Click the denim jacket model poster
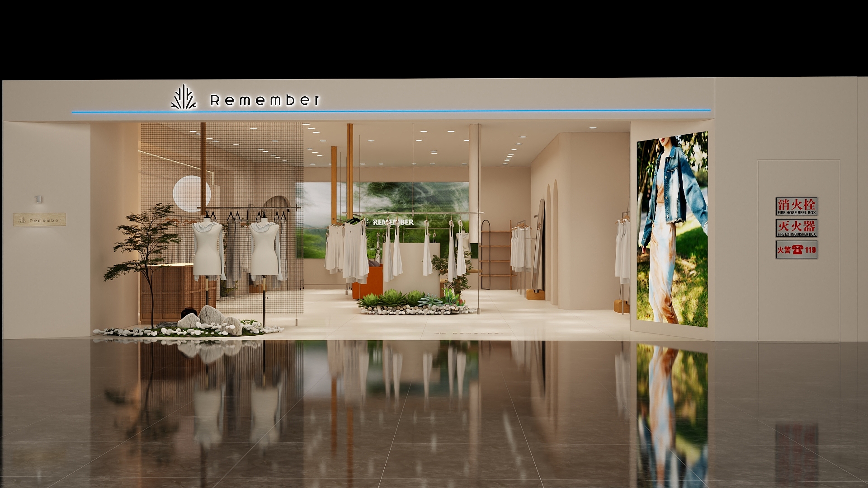The image size is (868, 488). point(672,229)
